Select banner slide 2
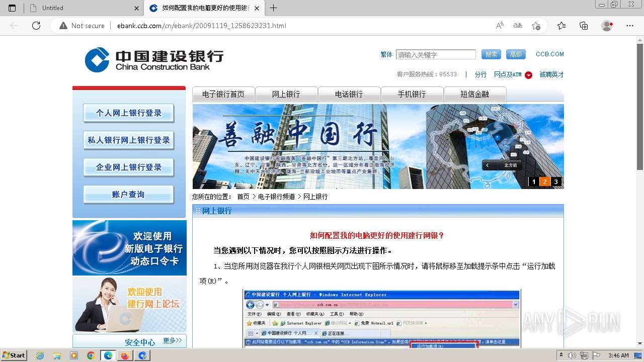Viewport: 644px width, 362px height. [x=545, y=182]
